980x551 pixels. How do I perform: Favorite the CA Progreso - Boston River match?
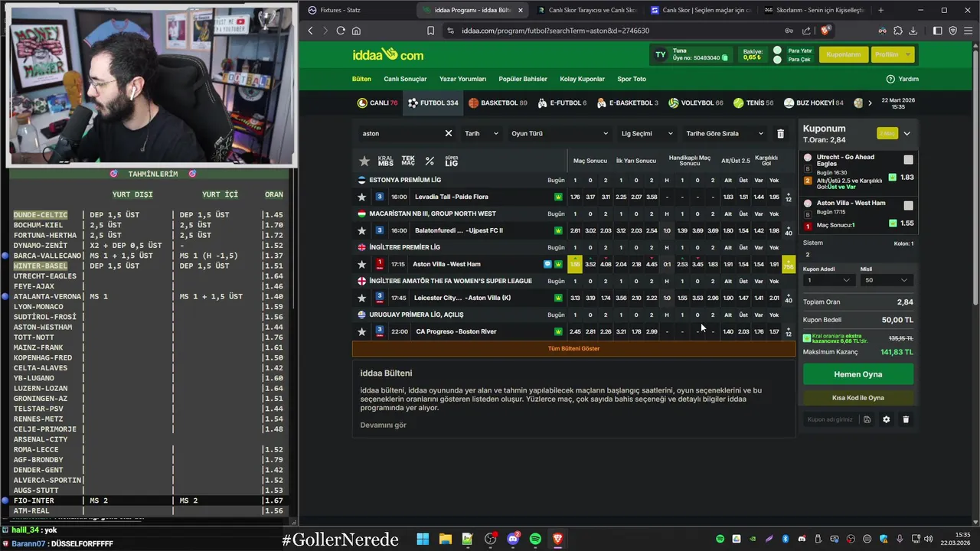[362, 331]
